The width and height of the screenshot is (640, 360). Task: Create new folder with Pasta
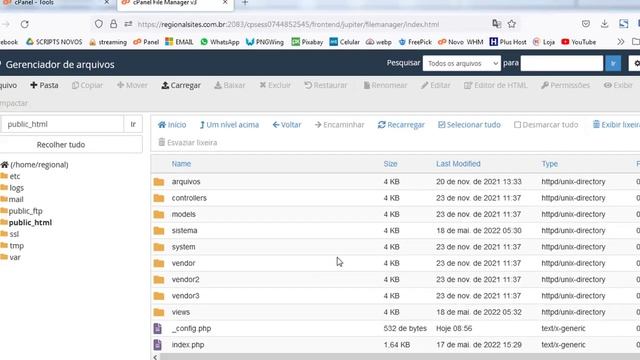[x=44, y=85]
